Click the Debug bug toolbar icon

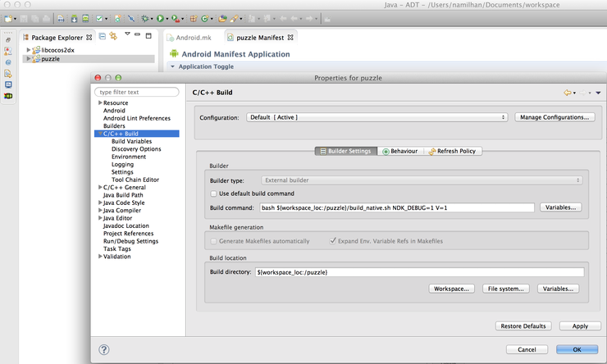tap(145, 19)
